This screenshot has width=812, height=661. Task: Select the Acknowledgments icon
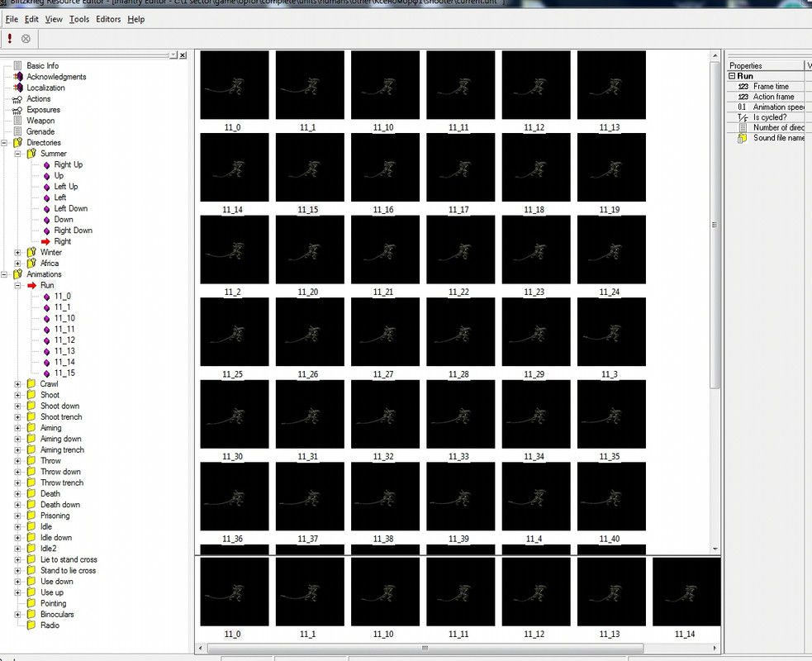18,76
